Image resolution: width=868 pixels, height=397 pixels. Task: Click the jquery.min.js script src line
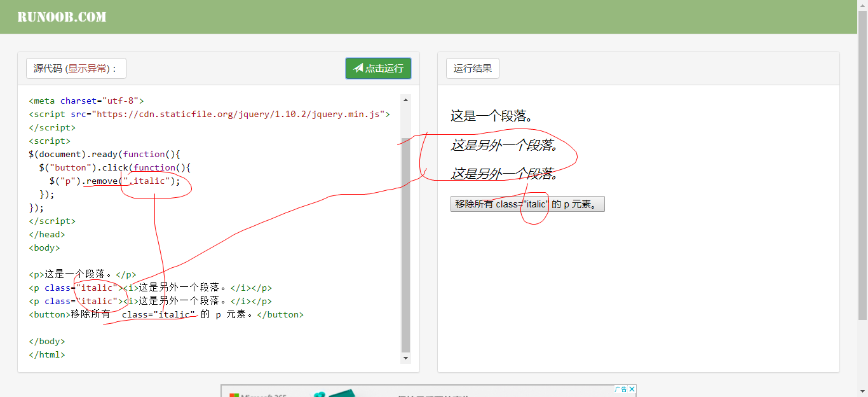209,114
